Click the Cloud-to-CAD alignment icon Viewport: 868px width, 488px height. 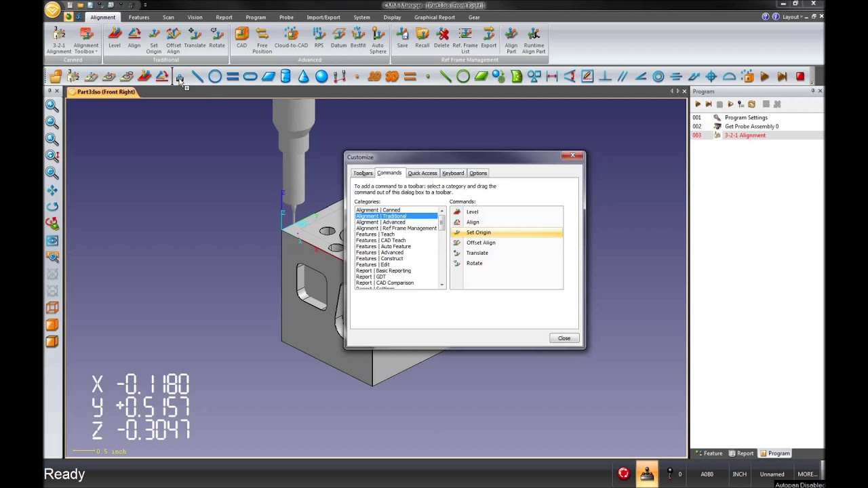[291, 38]
